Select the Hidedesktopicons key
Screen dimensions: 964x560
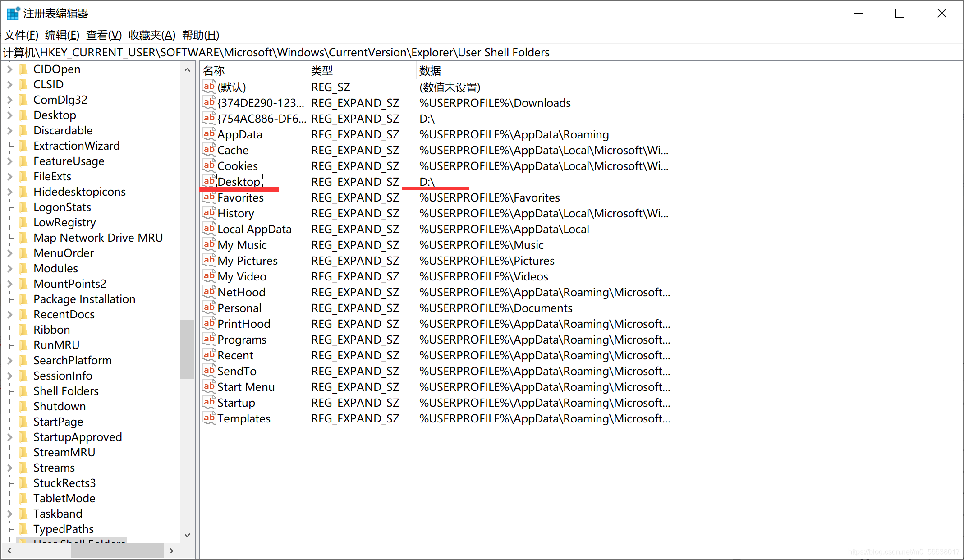coord(79,192)
